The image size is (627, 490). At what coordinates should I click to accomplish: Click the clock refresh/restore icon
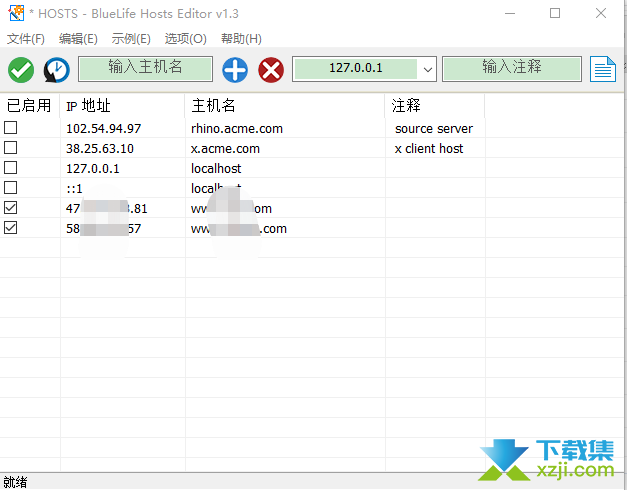click(56, 70)
